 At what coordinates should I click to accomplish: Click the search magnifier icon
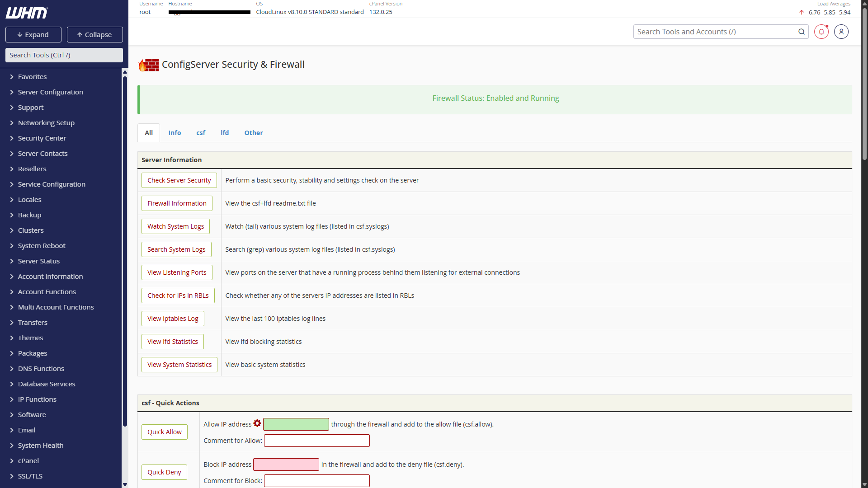(801, 32)
